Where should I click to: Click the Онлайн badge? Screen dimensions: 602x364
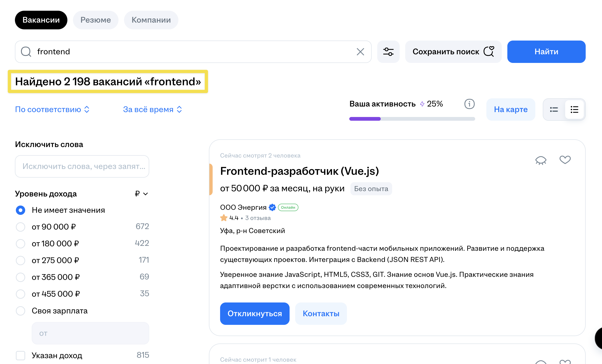(x=288, y=207)
